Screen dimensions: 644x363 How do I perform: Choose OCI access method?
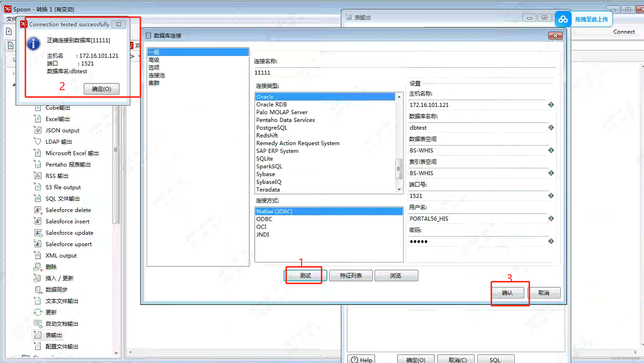click(x=261, y=227)
